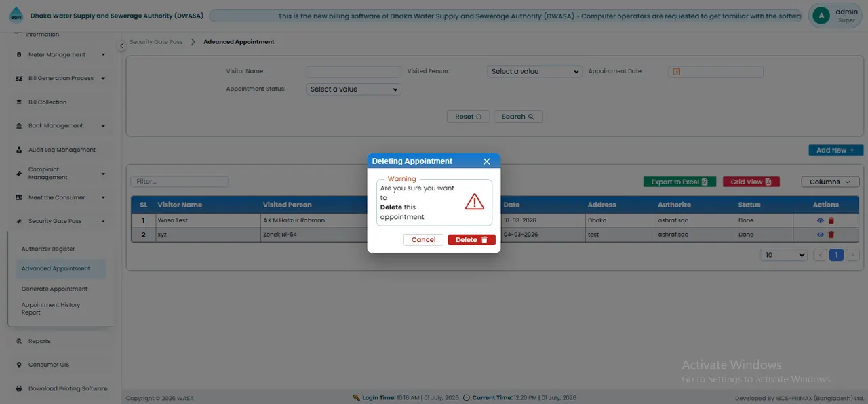Click the admin user avatar
Image resolution: width=868 pixels, height=404 pixels.
click(821, 16)
